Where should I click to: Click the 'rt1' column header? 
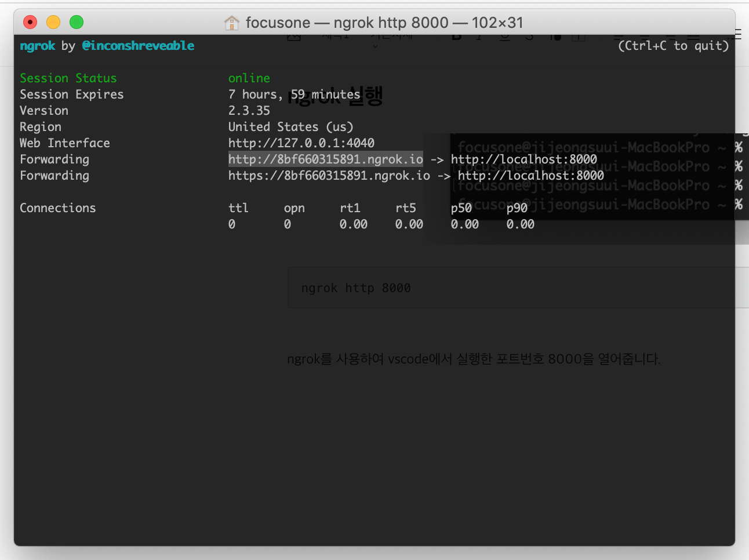[350, 208]
